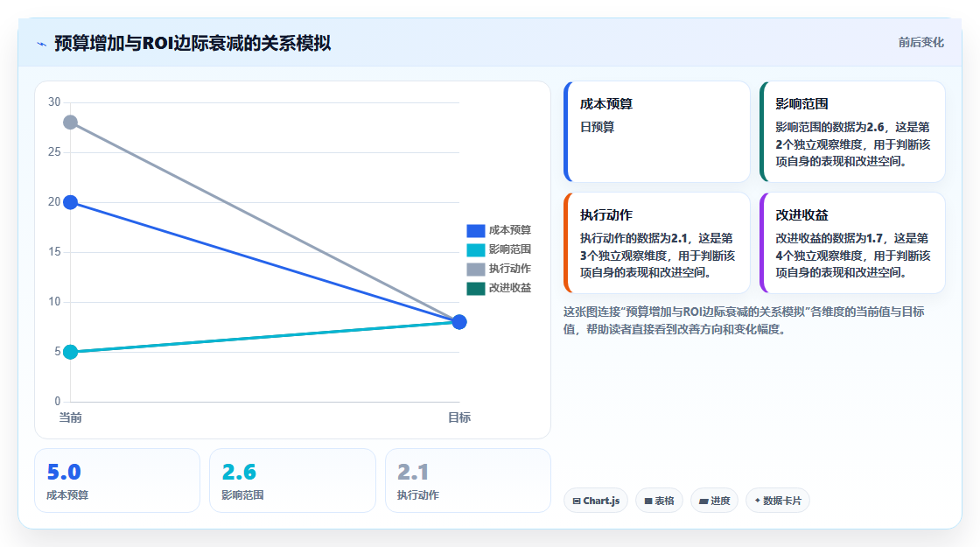Click the y-axis value 30
Image resolution: width=980 pixels, height=547 pixels.
54,102
